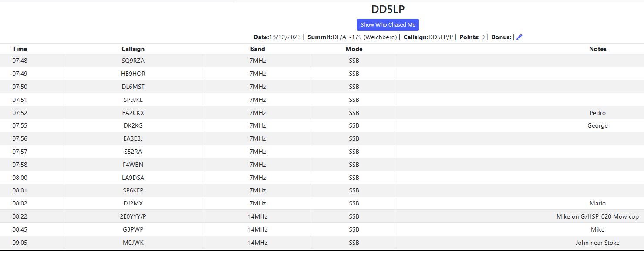Click the Mike on G/HSP-020 note
This screenshot has height=256, width=644.
coord(597,216)
